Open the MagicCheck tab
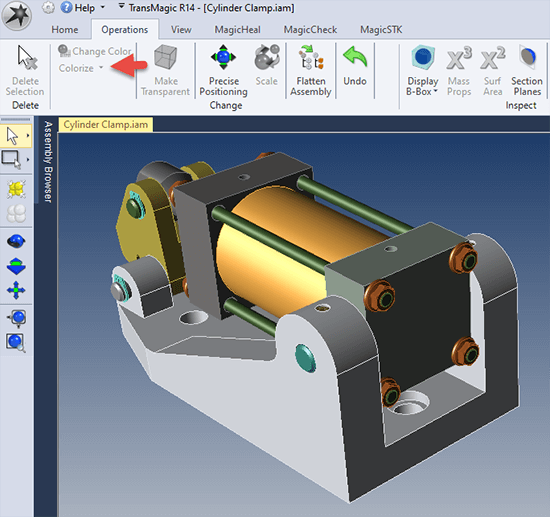Image resolution: width=550 pixels, height=517 pixels. tap(310, 29)
